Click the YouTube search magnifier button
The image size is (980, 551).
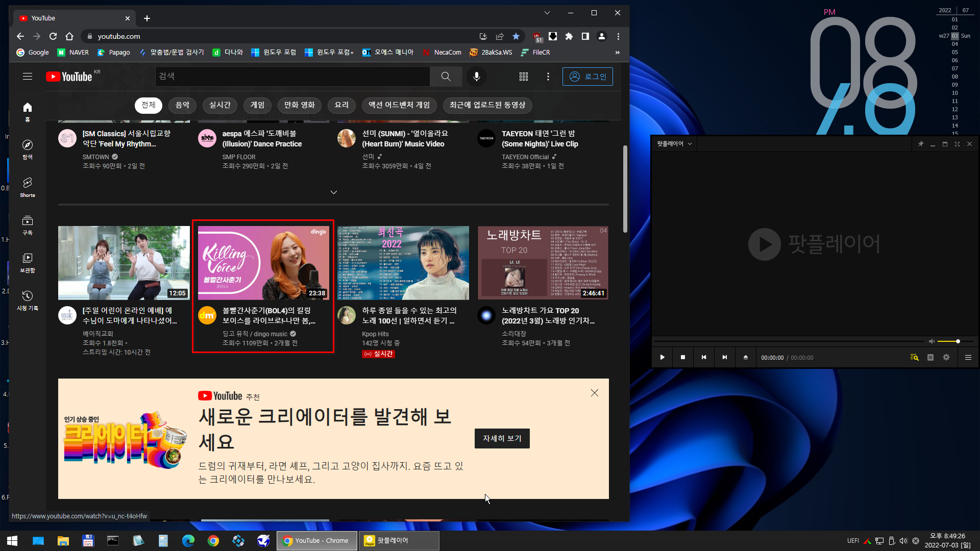pyautogui.click(x=446, y=77)
